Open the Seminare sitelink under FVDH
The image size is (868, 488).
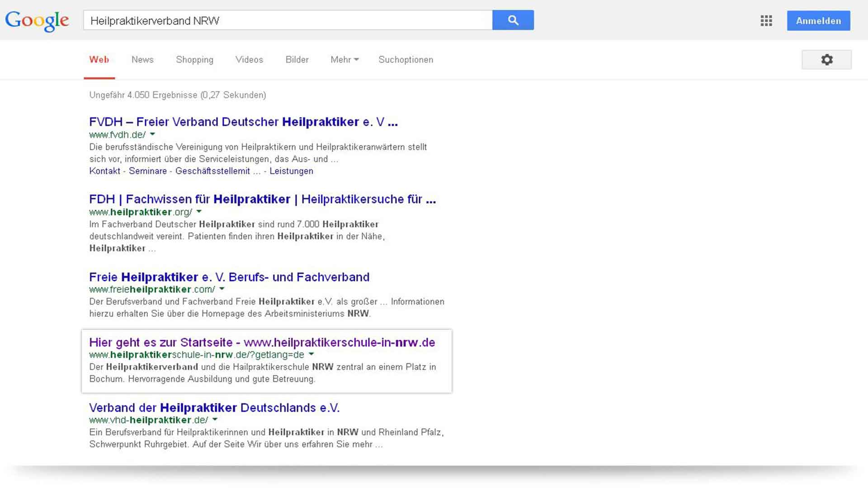coord(148,171)
